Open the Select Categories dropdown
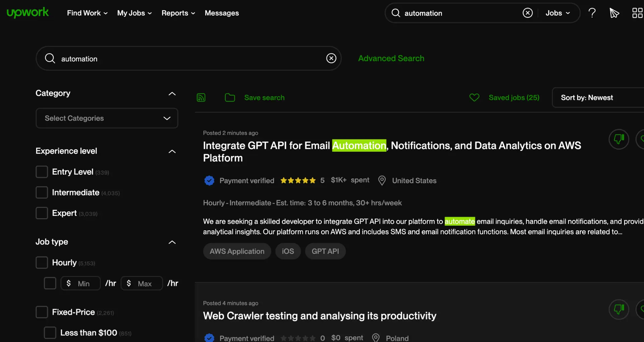 (x=107, y=118)
